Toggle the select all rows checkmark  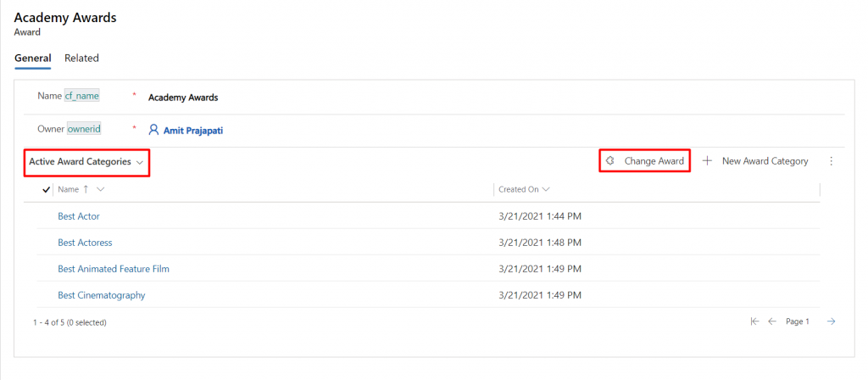pos(47,189)
